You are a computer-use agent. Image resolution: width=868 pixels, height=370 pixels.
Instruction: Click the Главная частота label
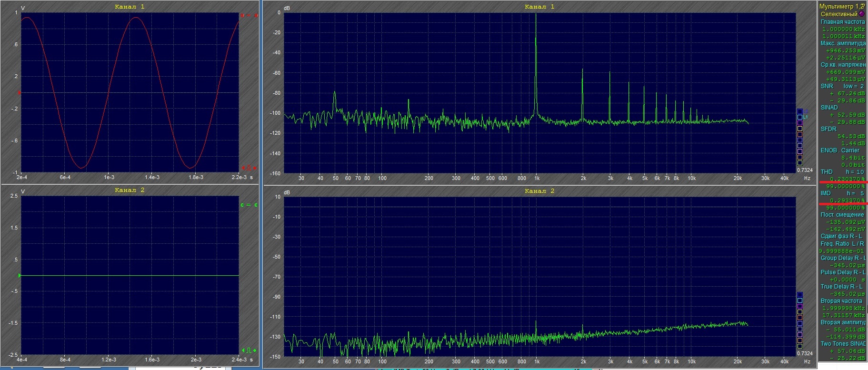pos(842,22)
